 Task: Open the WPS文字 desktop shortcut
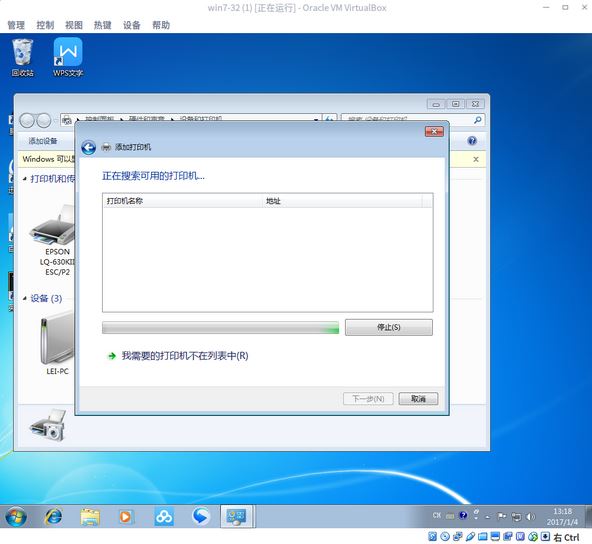(68, 57)
